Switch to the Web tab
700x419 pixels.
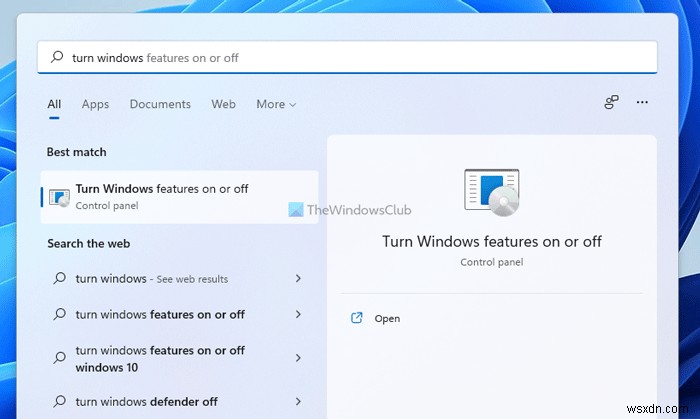click(x=223, y=104)
